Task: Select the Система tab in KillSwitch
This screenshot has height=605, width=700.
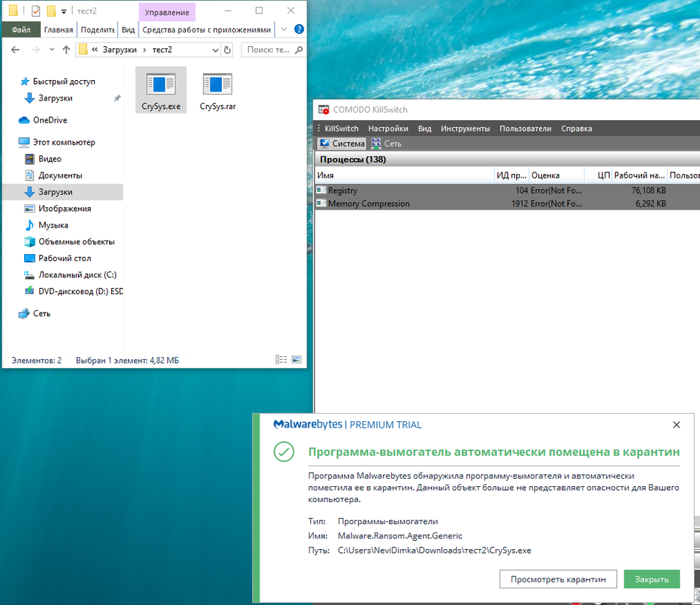Action: point(342,144)
